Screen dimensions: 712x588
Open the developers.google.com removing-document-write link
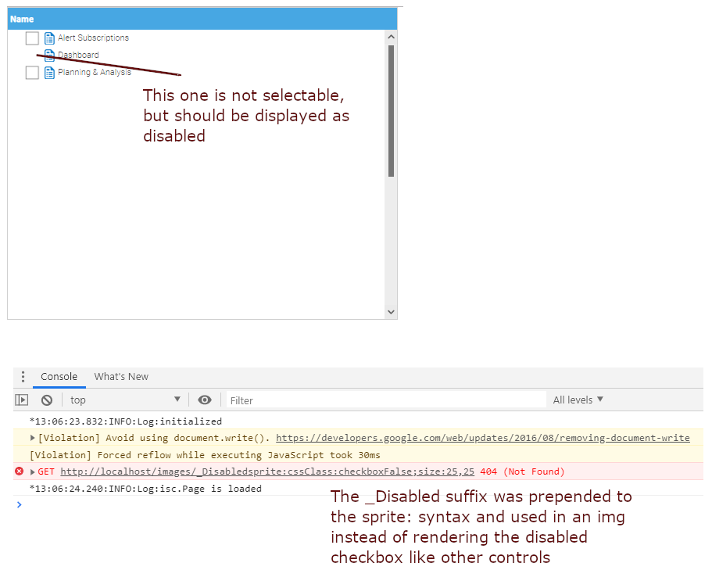point(483,438)
